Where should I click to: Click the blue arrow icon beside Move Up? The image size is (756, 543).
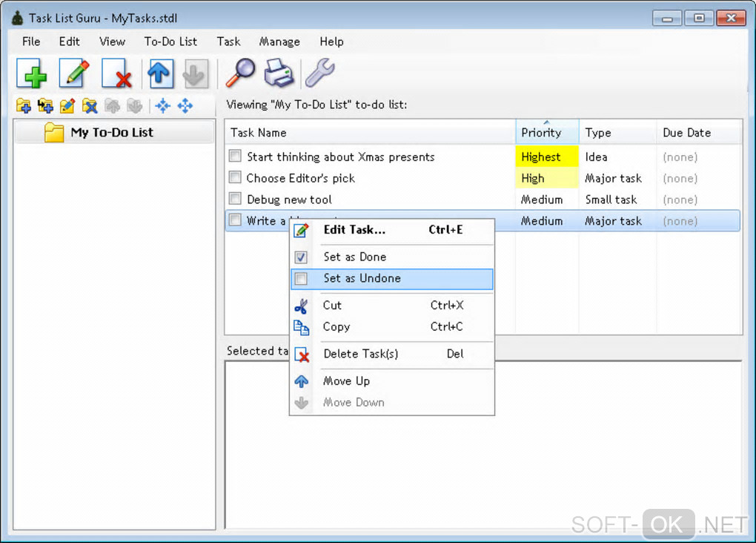(x=302, y=381)
